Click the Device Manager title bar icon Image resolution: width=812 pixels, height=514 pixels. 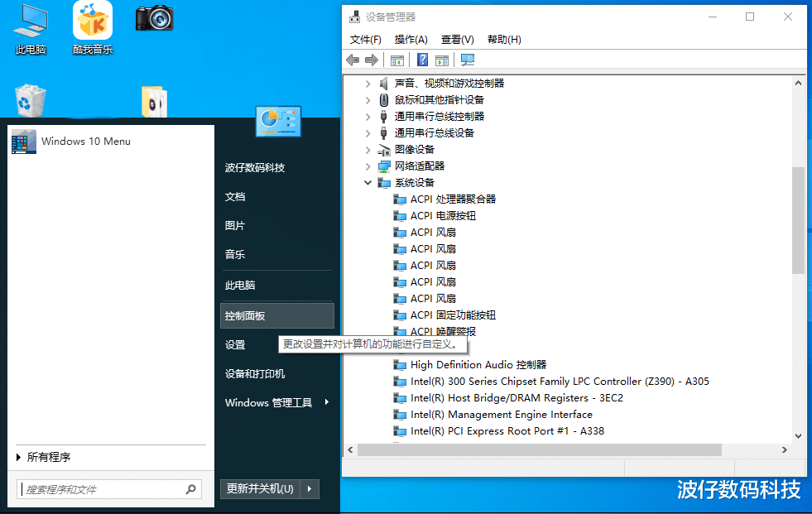tap(354, 17)
